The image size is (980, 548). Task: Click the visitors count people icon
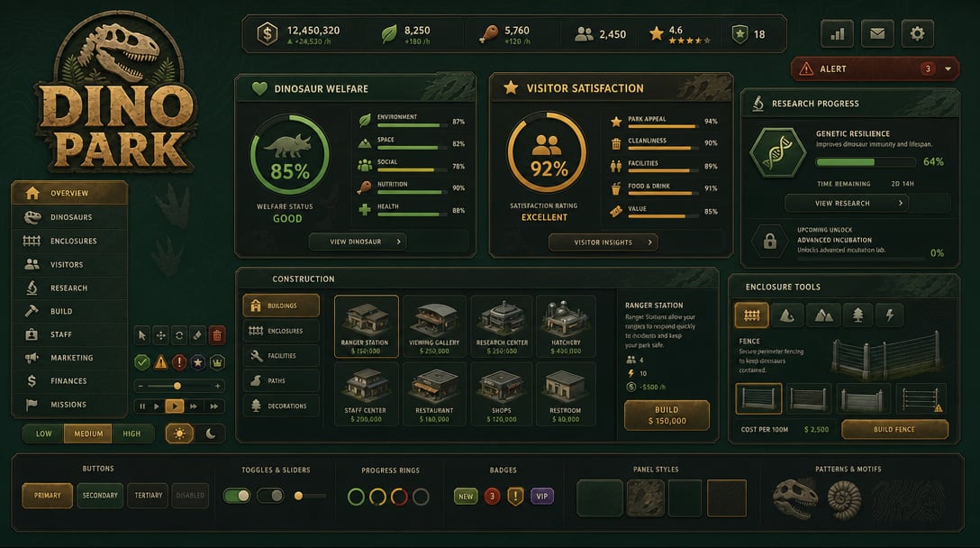tap(584, 33)
